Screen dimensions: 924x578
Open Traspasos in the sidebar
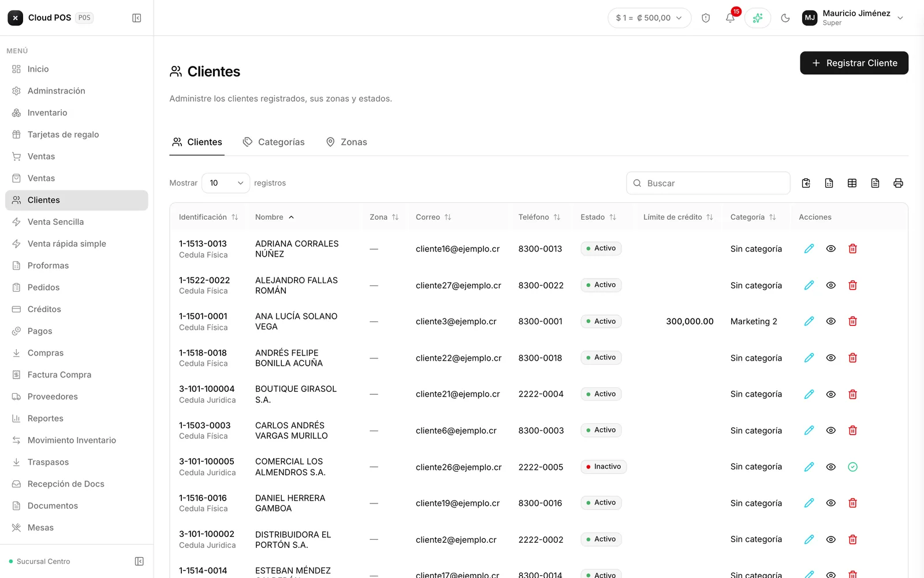pyautogui.click(x=77, y=462)
